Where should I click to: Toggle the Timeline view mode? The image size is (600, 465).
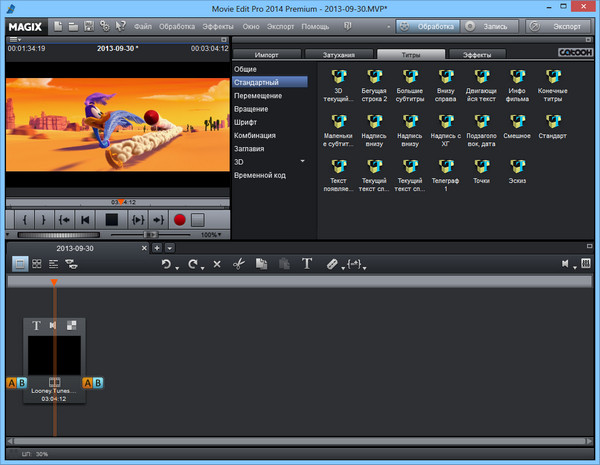pyautogui.click(x=54, y=264)
